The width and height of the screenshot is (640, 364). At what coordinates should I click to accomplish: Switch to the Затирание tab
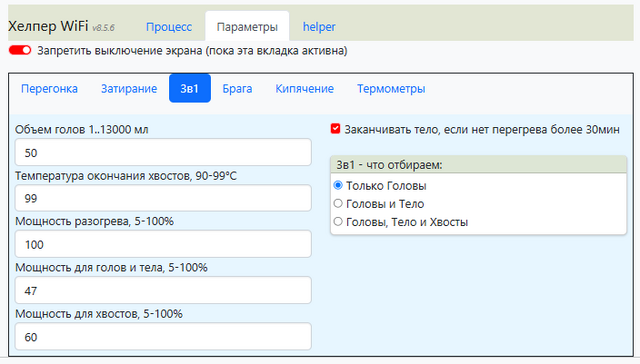tap(129, 89)
